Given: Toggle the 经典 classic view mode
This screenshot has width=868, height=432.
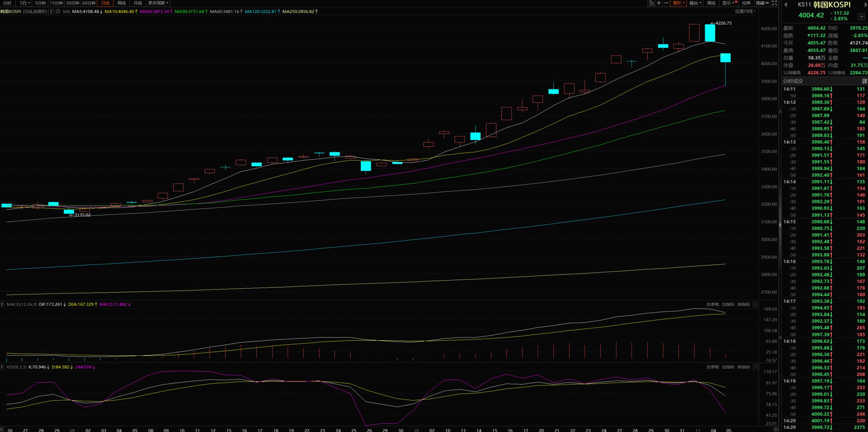Looking at the screenshot, I should pyautogui.click(x=746, y=3).
